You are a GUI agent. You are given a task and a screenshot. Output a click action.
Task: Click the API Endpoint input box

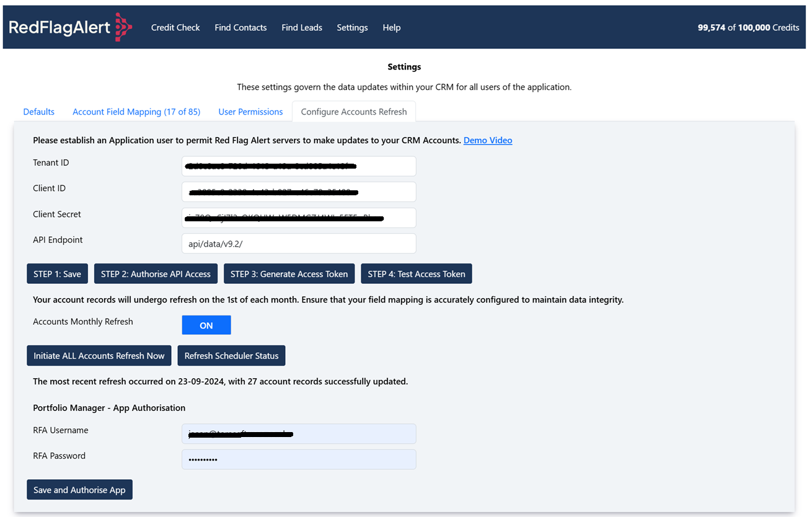[x=299, y=243]
